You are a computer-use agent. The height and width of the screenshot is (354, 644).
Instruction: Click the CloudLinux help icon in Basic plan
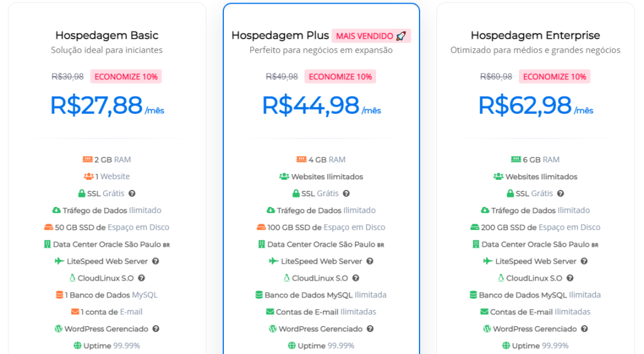[x=142, y=278]
